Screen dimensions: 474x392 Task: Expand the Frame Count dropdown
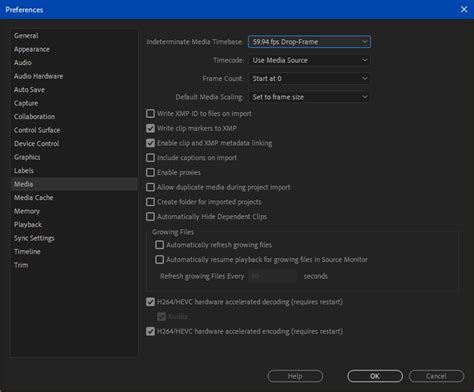click(x=309, y=79)
